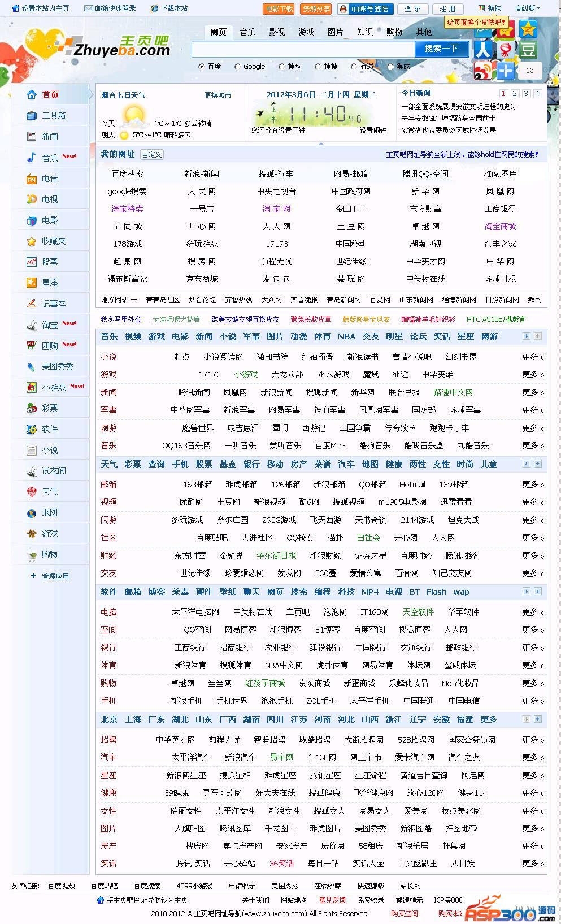Expand 更多 in the 小说 row
The width and height of the screenshot is (561, 924).
tap(533, 357)
